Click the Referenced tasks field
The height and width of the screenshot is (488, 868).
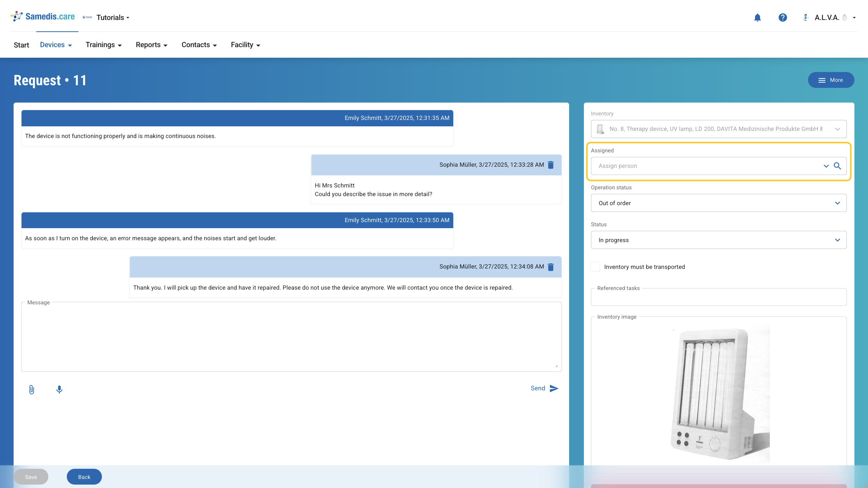click(x=719, y=297)
